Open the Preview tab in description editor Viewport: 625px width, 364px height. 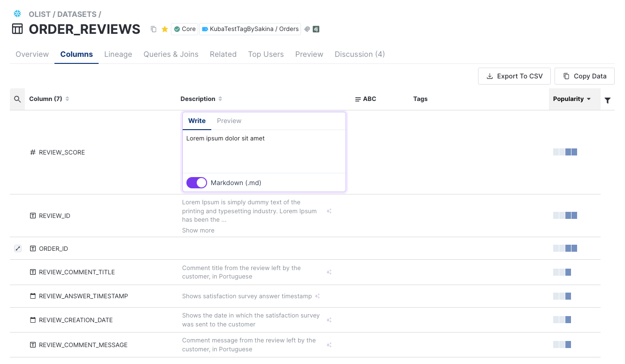point(229,121)
